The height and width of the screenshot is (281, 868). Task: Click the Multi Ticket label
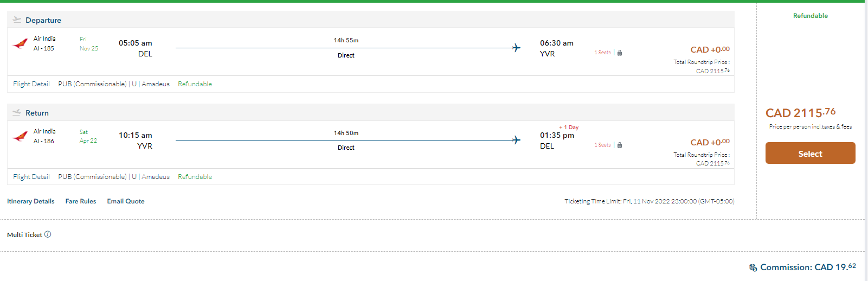coord(24,235)
